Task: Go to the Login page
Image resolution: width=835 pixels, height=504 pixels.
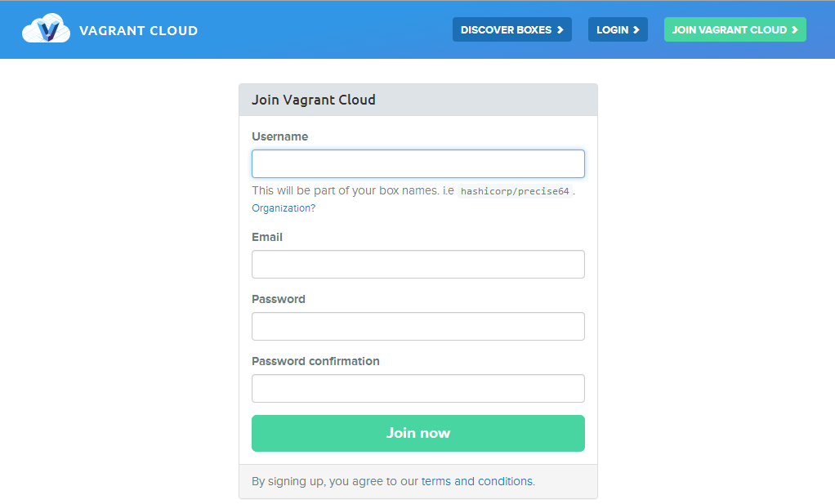Action: click(613, 30)
